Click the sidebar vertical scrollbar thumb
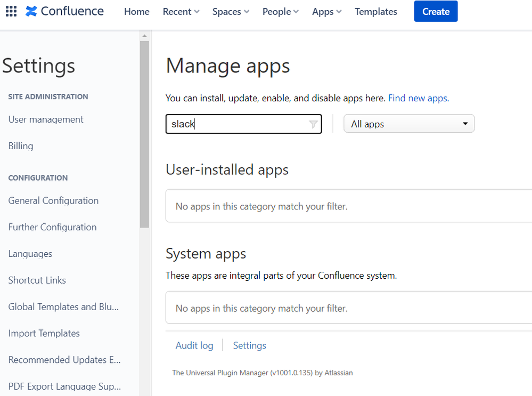This screenshot has width=532, height=396. point(144,134)
